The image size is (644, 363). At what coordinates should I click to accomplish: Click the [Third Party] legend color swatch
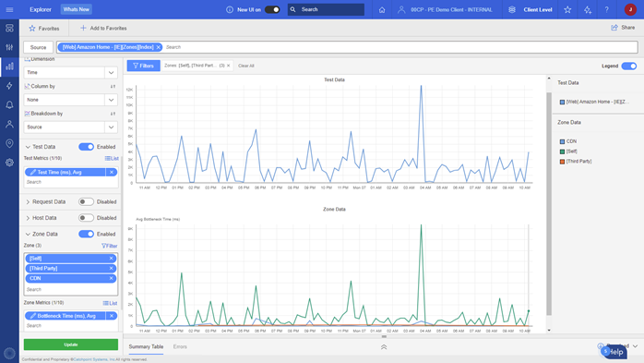[562, 162]
